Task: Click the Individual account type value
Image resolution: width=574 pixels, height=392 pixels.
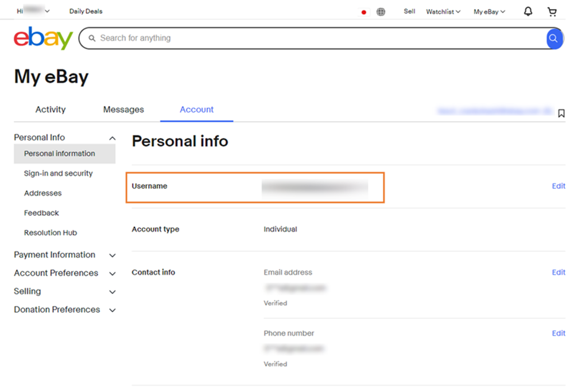Action: point(281,229)
